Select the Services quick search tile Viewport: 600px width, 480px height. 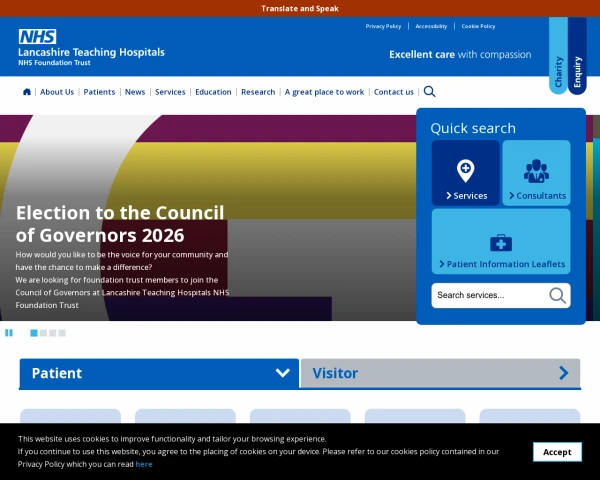click(465, 173)
